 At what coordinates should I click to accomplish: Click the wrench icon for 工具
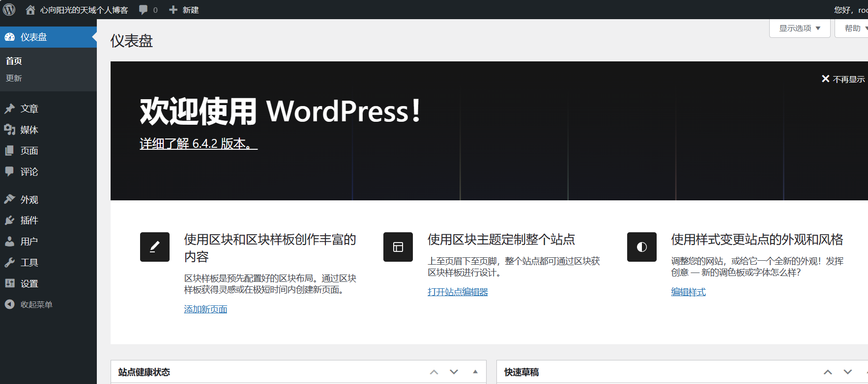tap(10, 263)
